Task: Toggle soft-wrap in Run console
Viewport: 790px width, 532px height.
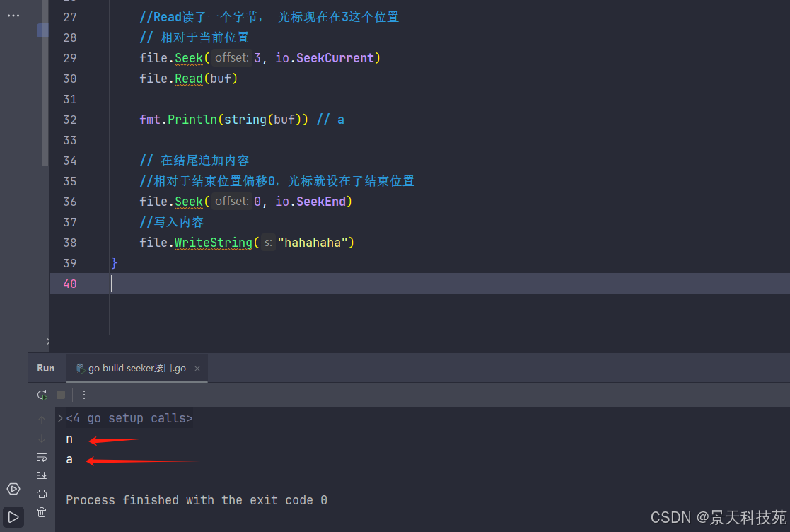Action: (42, 457)
